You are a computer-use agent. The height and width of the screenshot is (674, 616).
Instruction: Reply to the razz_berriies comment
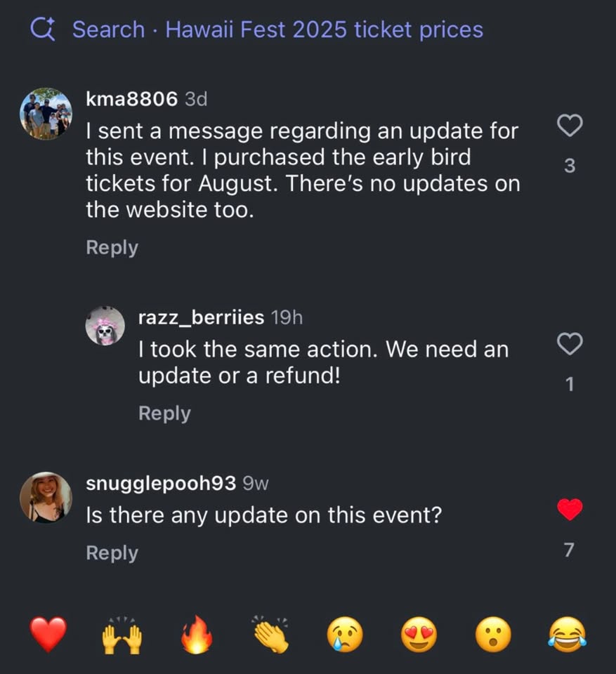[x=164, y=414]
